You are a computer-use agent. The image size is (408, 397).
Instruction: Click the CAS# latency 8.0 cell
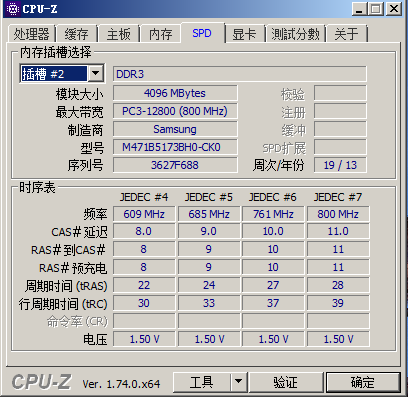[144, 231]
